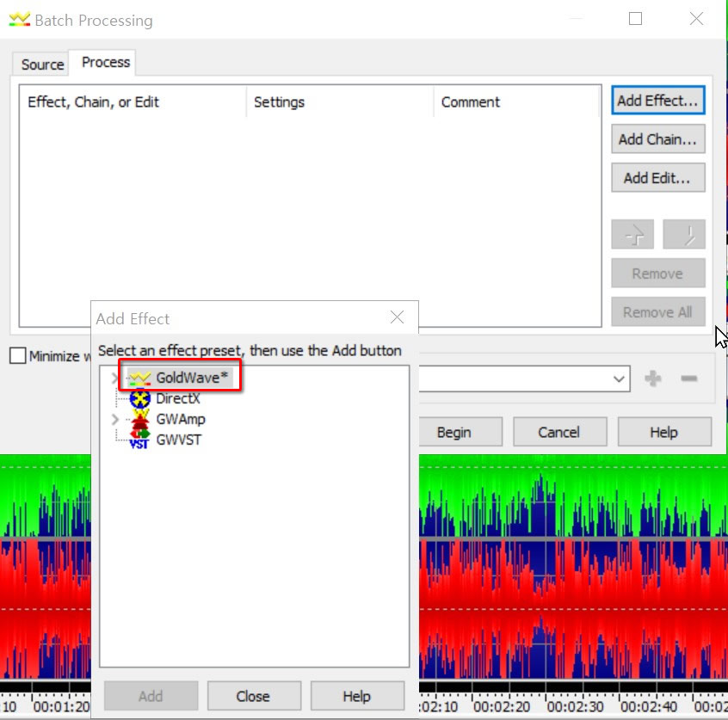Expand the GoldWave effect tree node
Screen dimensions: 728x720
click(x=114, y=378)
